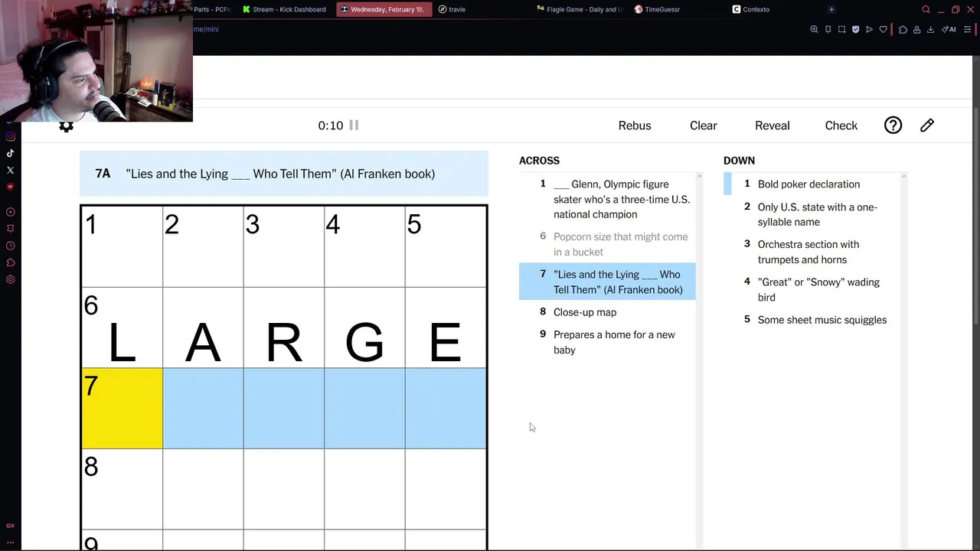Select Orchestra section clue

click(812, 252)
